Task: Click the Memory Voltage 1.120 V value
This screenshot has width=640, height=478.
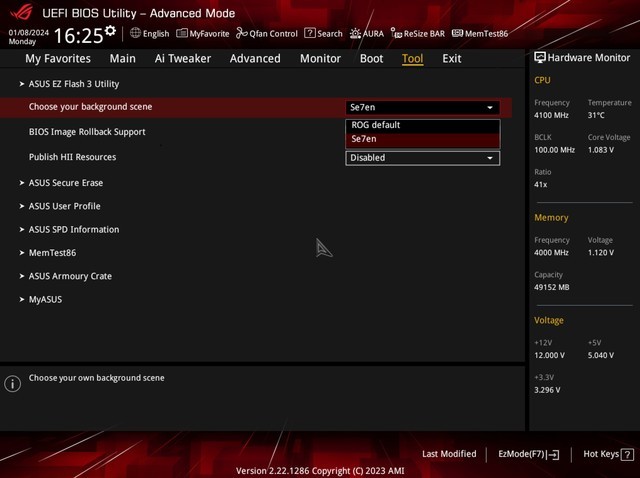Action: coord(600,253)
